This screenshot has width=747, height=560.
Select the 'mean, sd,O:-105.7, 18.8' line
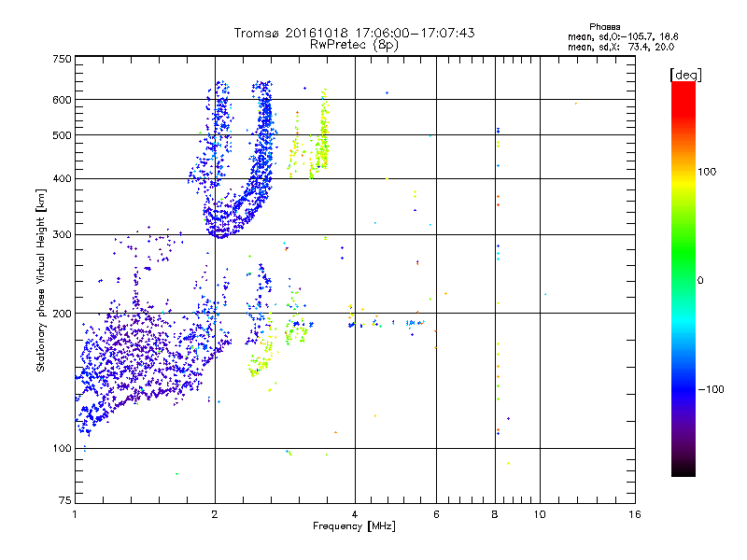click(x=623, y=36)
